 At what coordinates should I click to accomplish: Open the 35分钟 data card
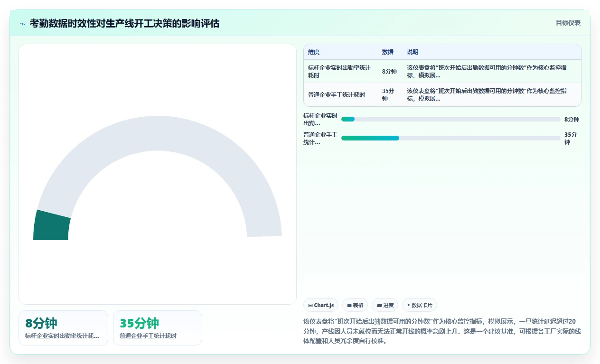coord(158,328)
